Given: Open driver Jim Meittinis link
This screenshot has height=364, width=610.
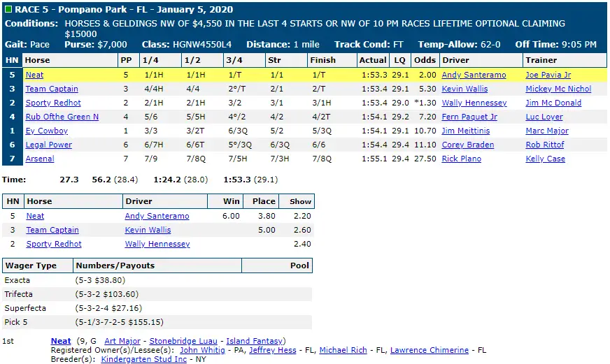Looking at the screenshot, I should (466, 131).
